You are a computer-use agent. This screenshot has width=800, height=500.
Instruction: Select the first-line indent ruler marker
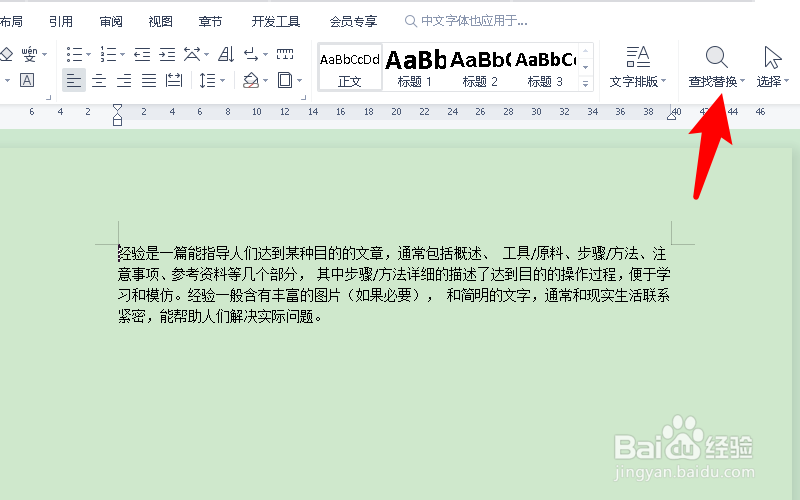tap(117, 108)
